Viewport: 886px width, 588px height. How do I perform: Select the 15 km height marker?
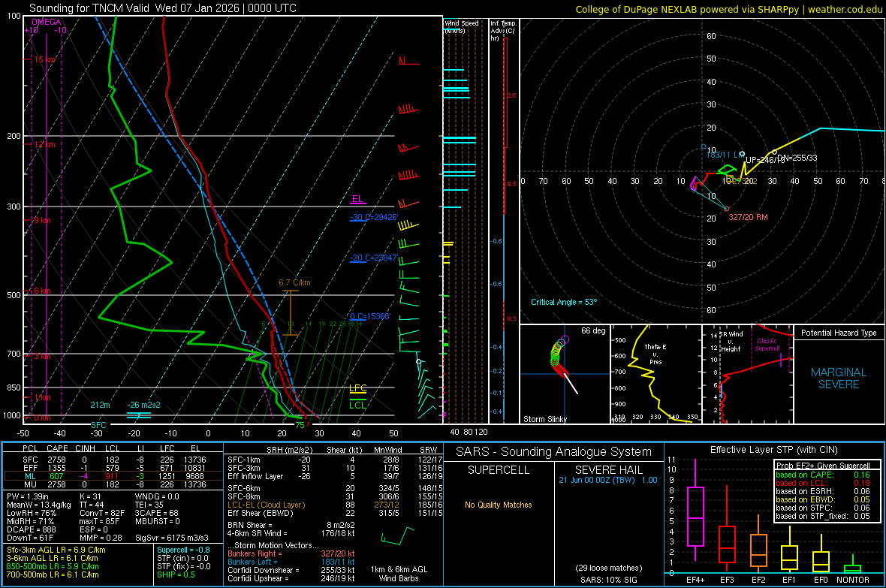click(x=44, y=59)
